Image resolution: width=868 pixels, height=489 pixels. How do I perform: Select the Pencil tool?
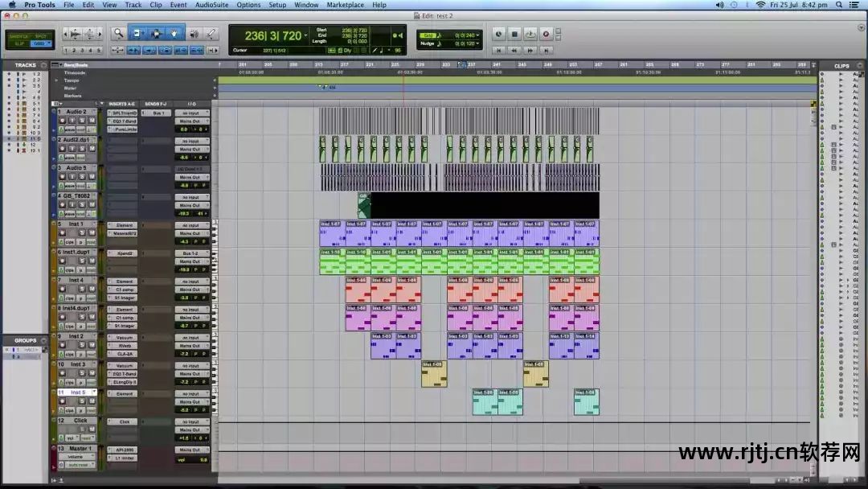(x=211, y=33)
